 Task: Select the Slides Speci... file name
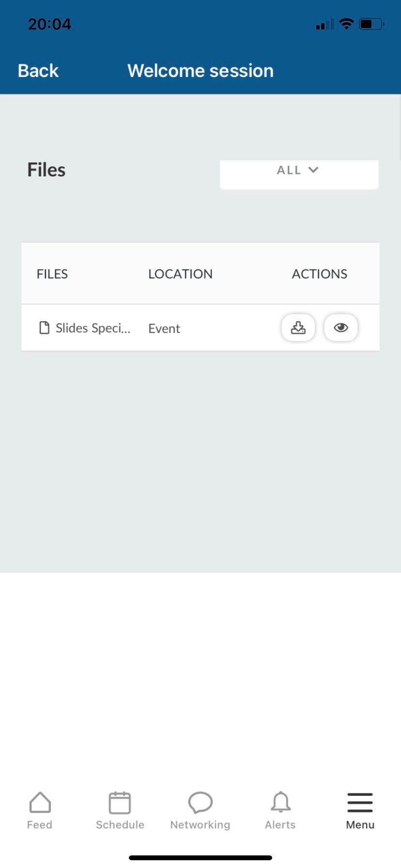click(93, 328)
